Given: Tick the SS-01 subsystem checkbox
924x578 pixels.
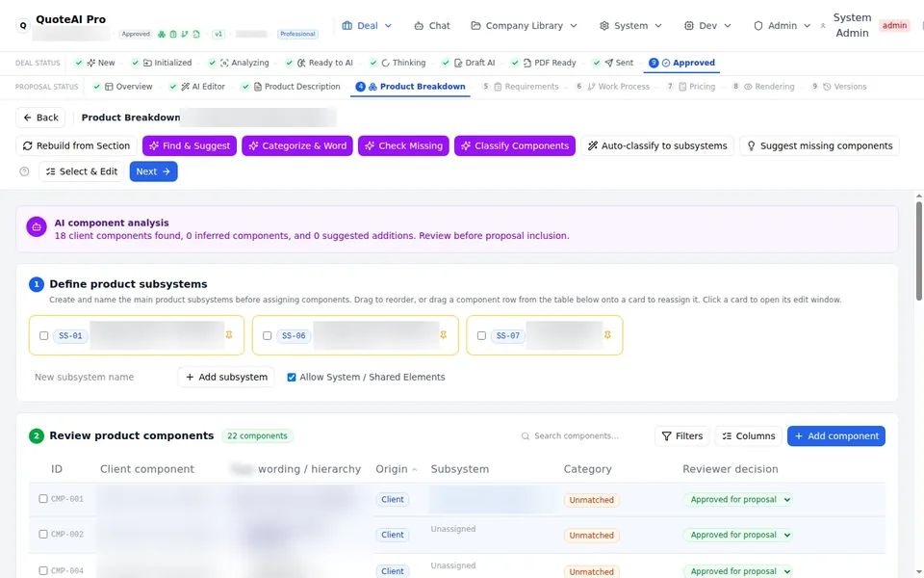Looking at the screenshot, I should click(43, 335).
